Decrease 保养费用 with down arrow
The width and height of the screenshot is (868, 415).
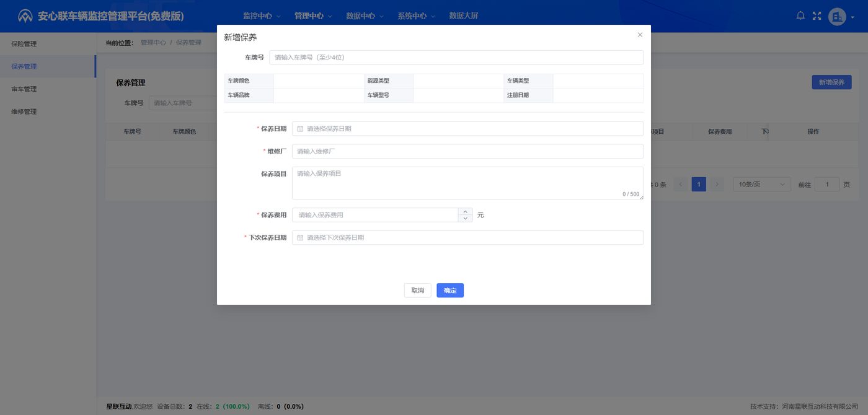point(466,219)
